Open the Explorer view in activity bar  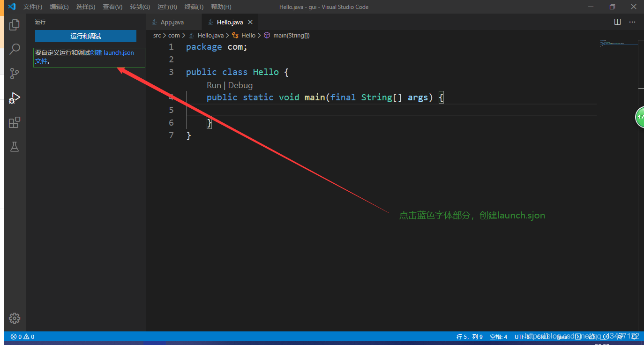[15, 25]
